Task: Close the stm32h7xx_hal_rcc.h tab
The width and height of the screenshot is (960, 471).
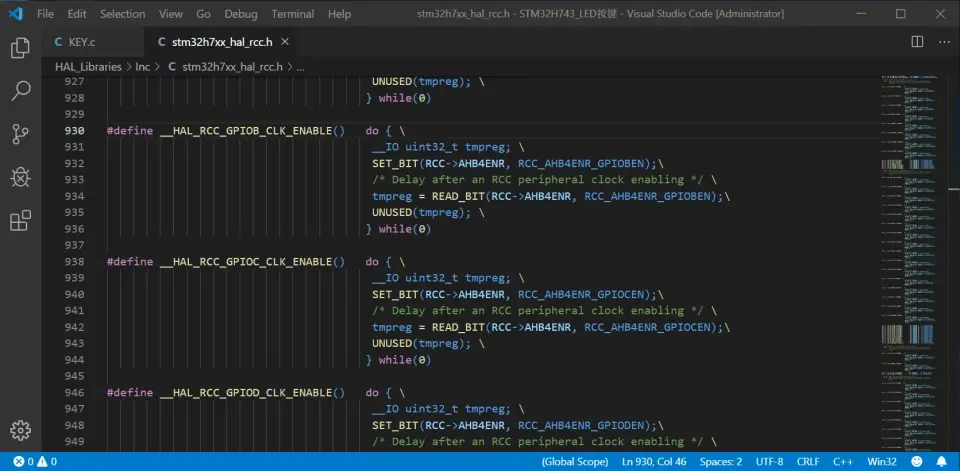Action: coord(285,42)
